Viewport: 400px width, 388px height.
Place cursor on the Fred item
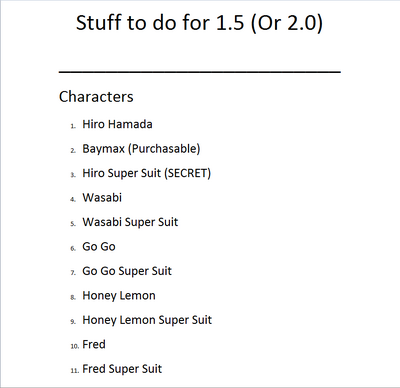pos(94,344)
